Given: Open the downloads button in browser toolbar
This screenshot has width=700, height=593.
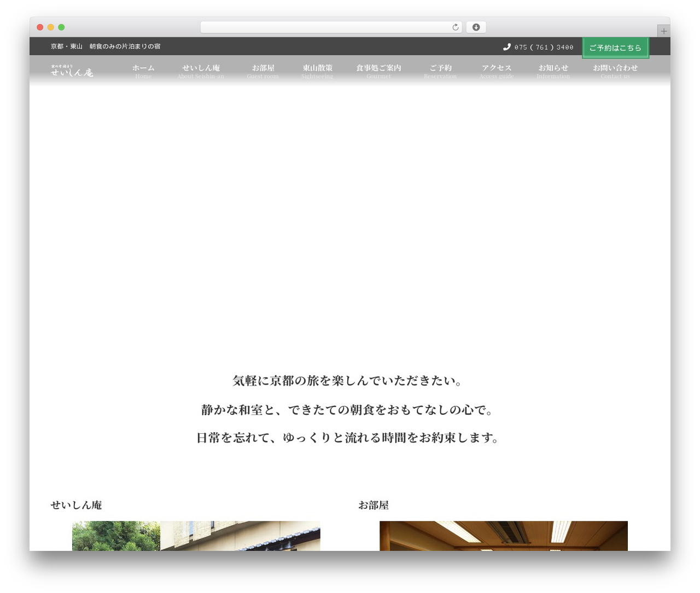Looking at the screenshot, I should point(476,27).
